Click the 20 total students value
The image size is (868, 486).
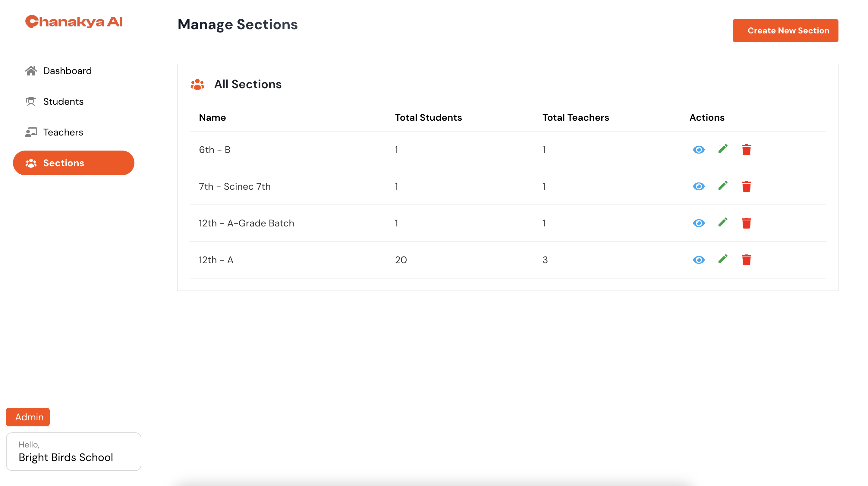pos(401,260)
